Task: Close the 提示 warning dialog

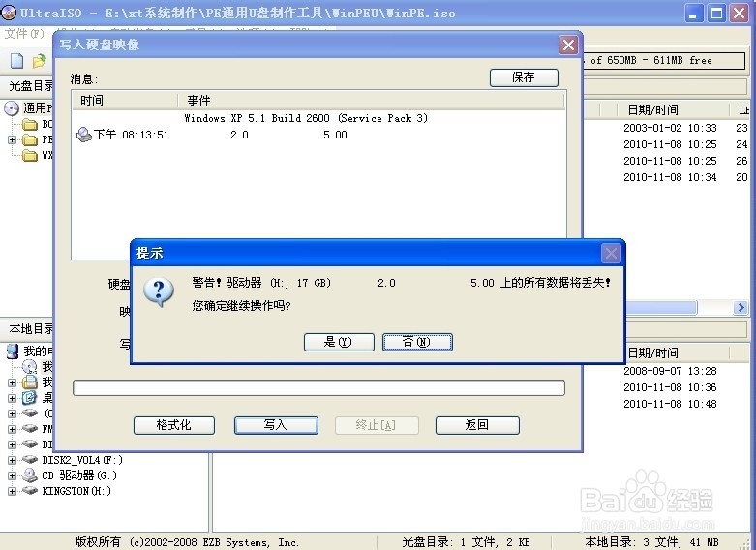Action: tap(611, 254)
